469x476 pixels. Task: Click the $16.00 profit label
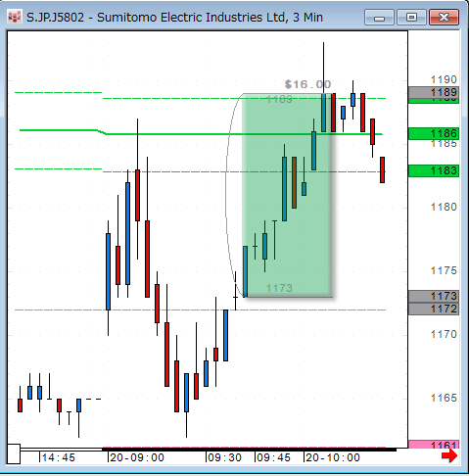tap(307, 84)
